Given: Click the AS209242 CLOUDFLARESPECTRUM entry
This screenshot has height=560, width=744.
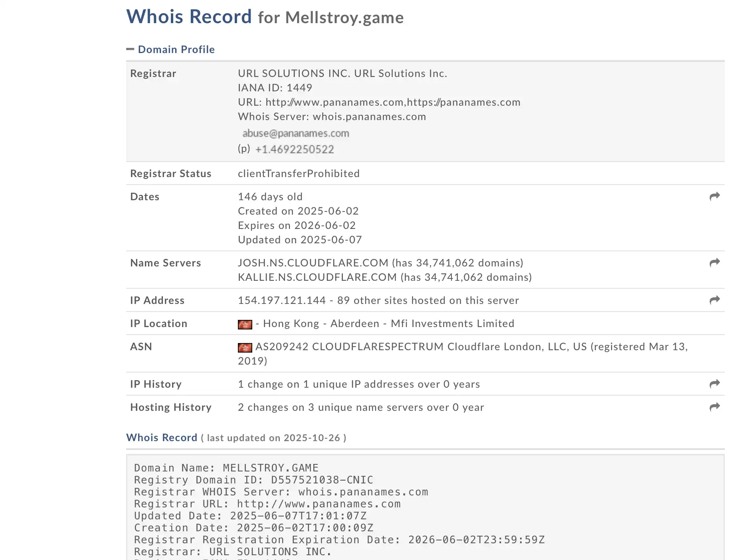Looking at the screenshot, I should 349,347.
